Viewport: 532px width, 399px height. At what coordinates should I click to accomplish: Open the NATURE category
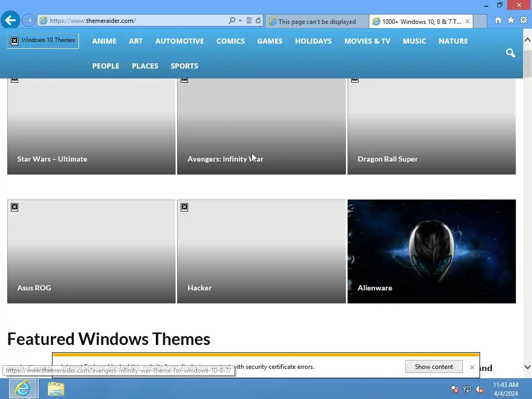tap(453, 41)
